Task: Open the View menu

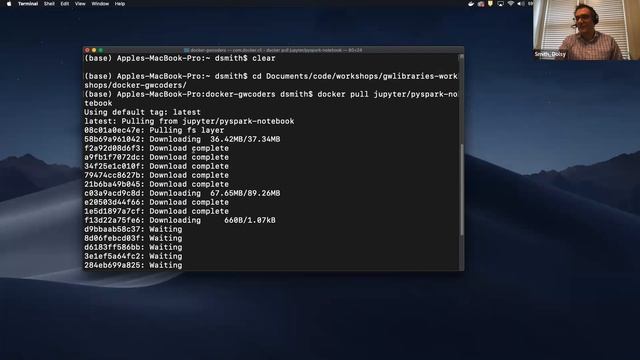Action: pos(80,4)
